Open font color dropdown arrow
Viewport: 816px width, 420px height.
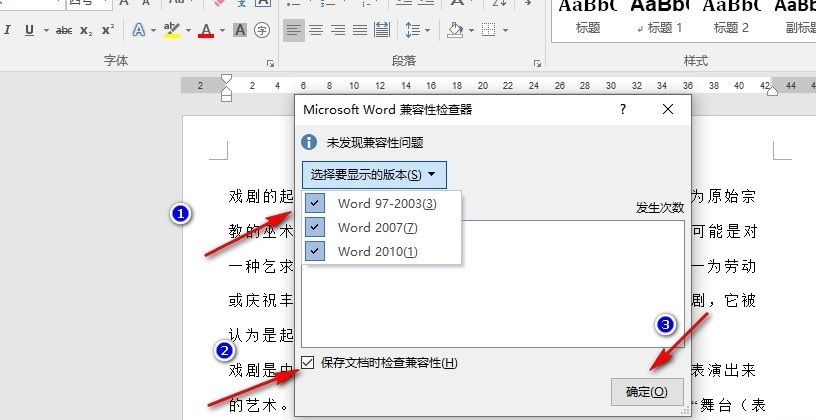(222, 30)
